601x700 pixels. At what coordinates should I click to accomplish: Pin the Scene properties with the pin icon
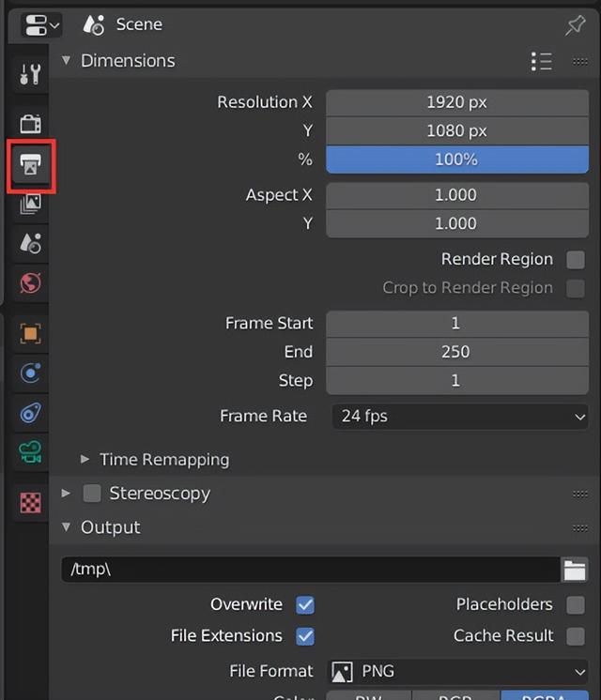coord(575,25)
